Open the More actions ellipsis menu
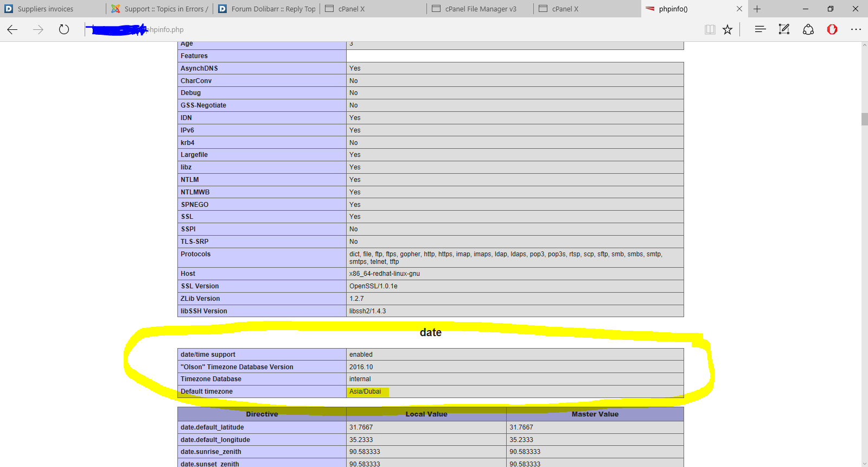868x467 pixels. [x=856, y=29]
